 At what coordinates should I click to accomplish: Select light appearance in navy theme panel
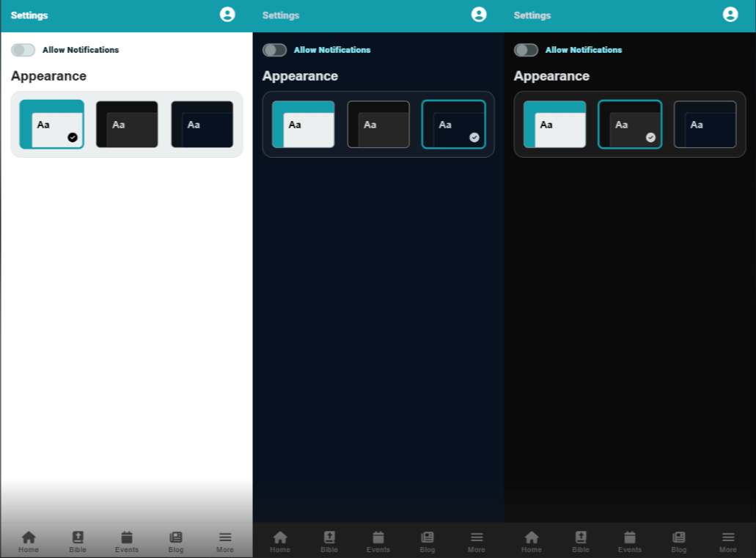click(x=304, y=124)
